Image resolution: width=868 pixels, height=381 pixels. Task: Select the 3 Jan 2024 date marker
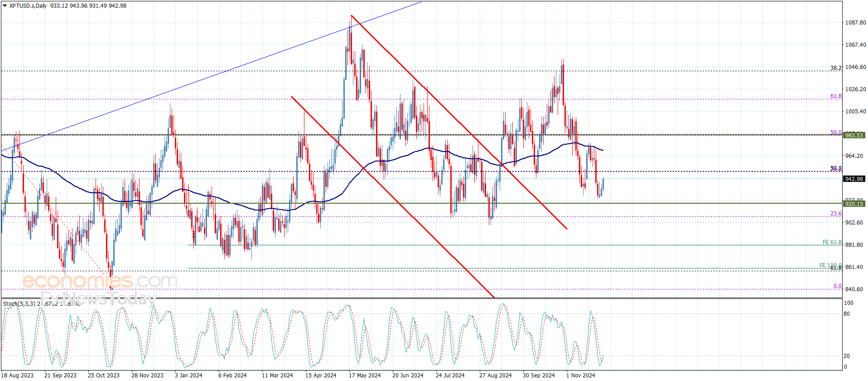pyautogui.click(x=188, y=375)
